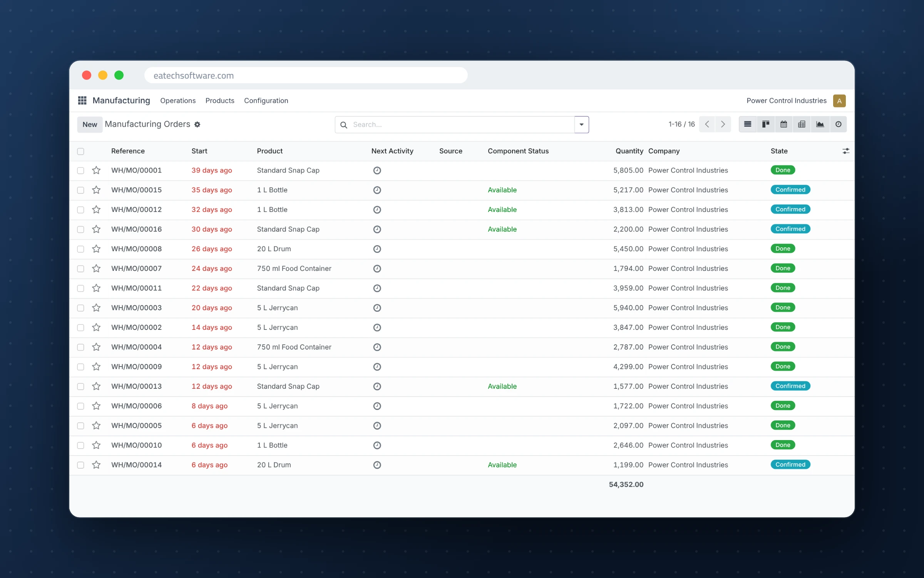Check the box for WH/MO/00007
The width and height of the screenshot is (924, 578).
[80, 269]
